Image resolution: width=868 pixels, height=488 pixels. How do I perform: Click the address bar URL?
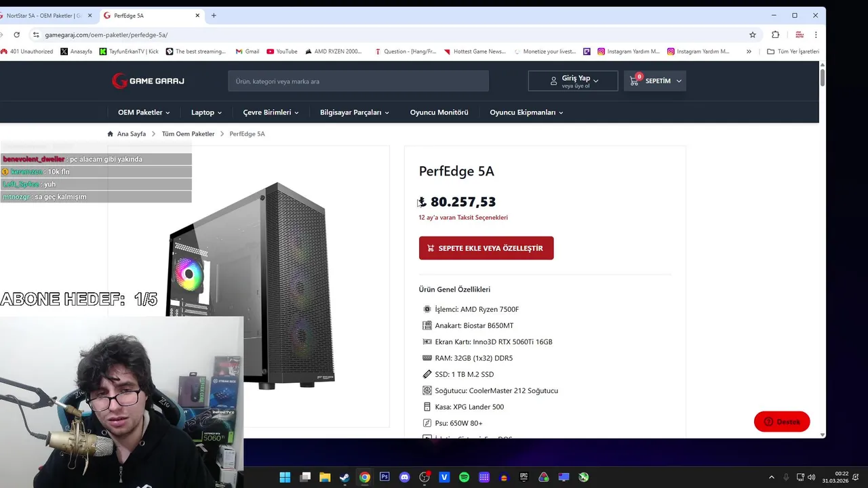pyautogui.click(x=106, y=35)
